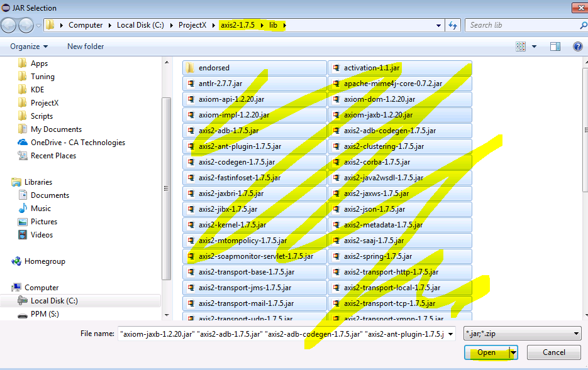
Task: Expand the arrow after lib breadcrumb
Action: click(284, 25)
